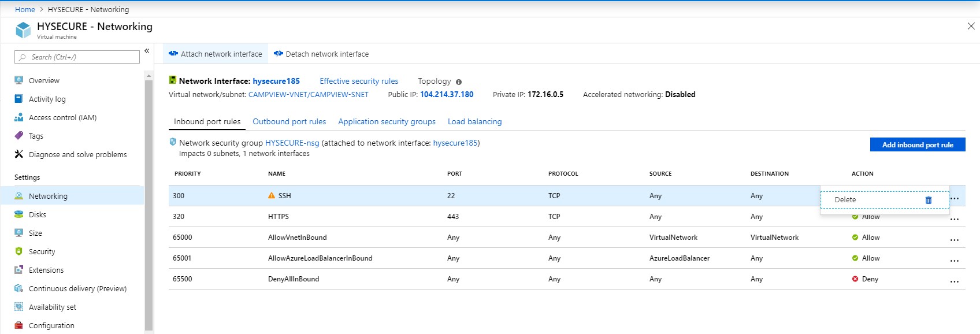The image size is (980, 334).
Task: Select the Inbound port rules tab
Action: click(207, 121)
